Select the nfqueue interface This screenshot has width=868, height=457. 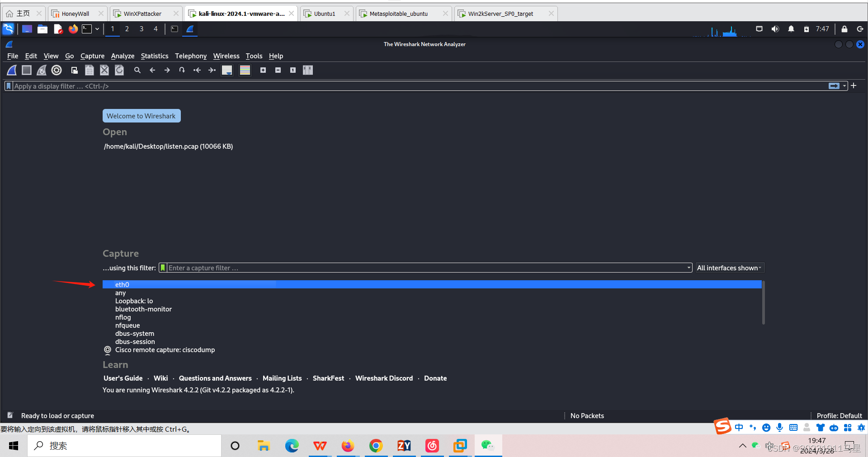coord(432,325)
